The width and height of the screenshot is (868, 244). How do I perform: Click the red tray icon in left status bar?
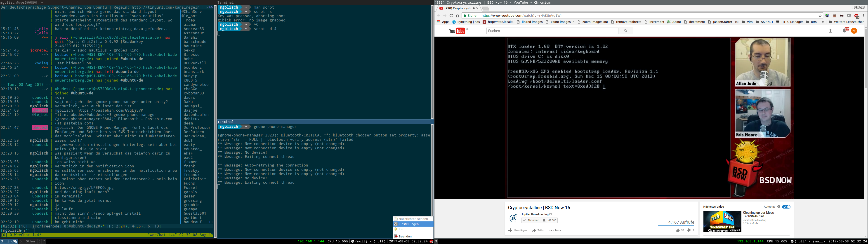pos(431,241)
